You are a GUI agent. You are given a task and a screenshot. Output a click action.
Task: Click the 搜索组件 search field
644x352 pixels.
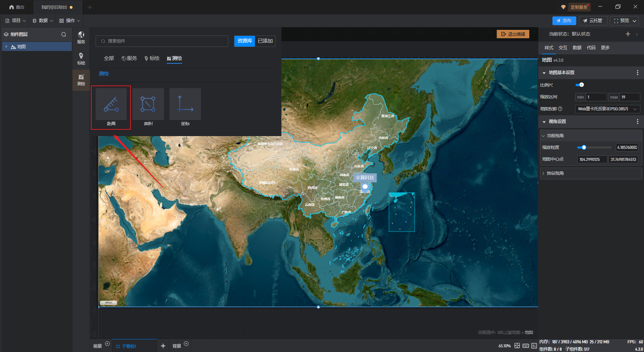[162, 41]
